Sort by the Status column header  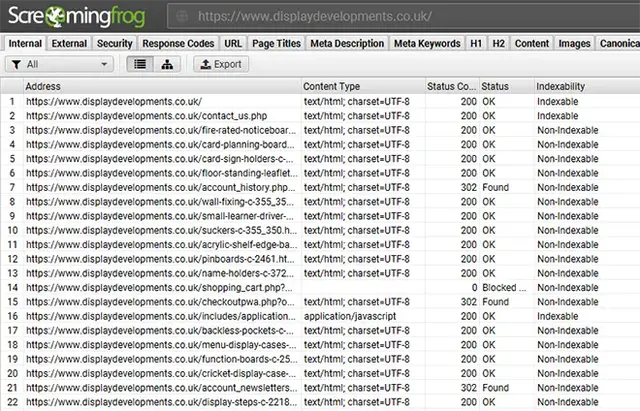[x=507, y=87]
